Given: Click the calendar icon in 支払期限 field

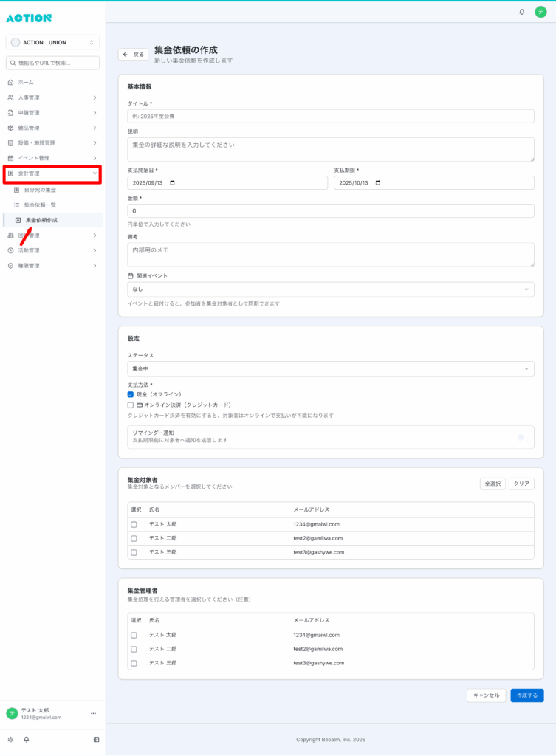Looking at the screenshot, I should tap(379, 183).
